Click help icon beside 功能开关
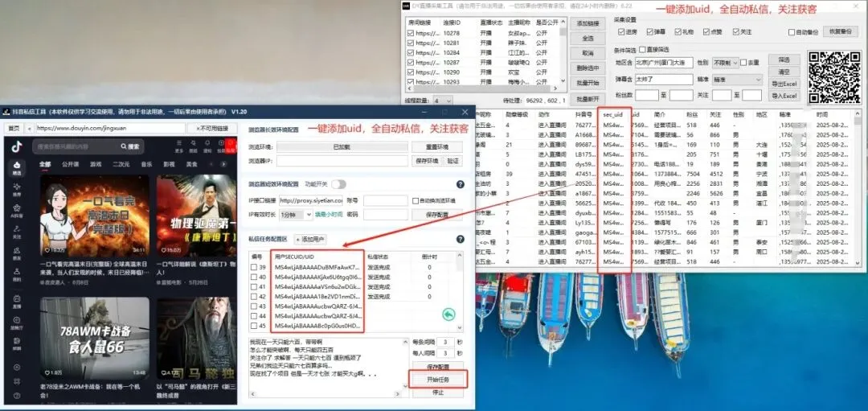 (x=460, y=184)
